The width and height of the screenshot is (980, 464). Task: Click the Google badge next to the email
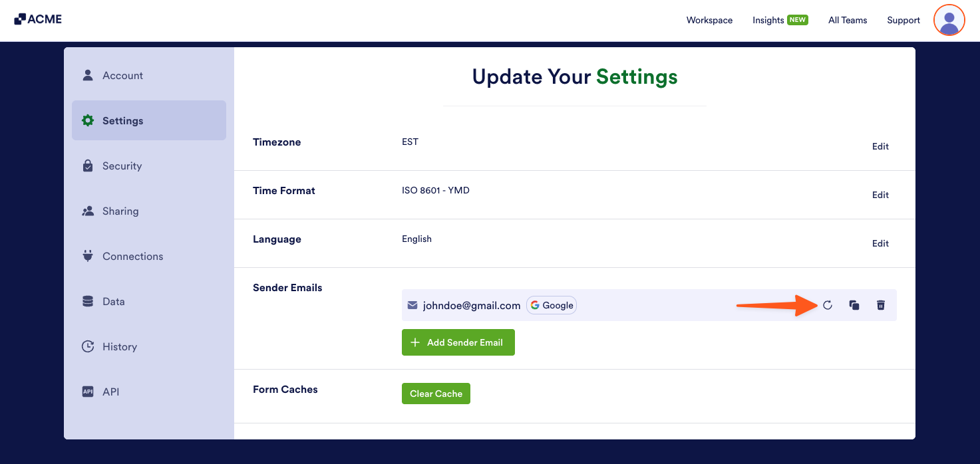pyautogui.click(x=551, y=305)
